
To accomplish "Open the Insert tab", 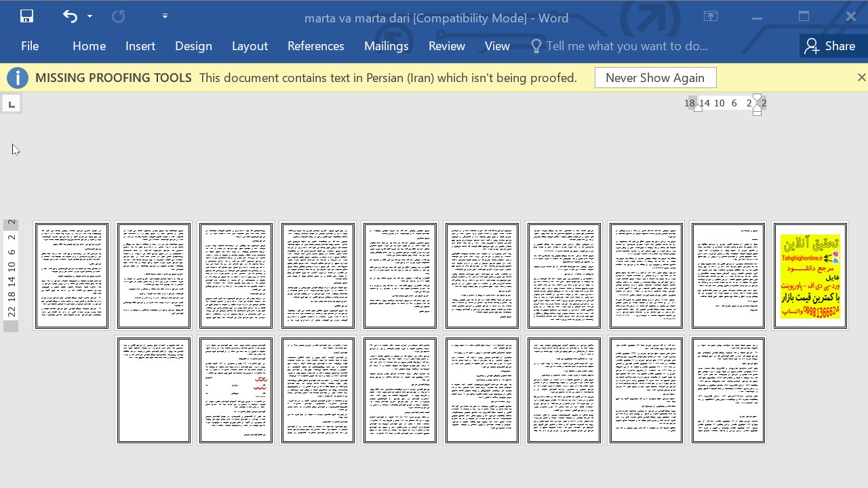I will (140, 46).
